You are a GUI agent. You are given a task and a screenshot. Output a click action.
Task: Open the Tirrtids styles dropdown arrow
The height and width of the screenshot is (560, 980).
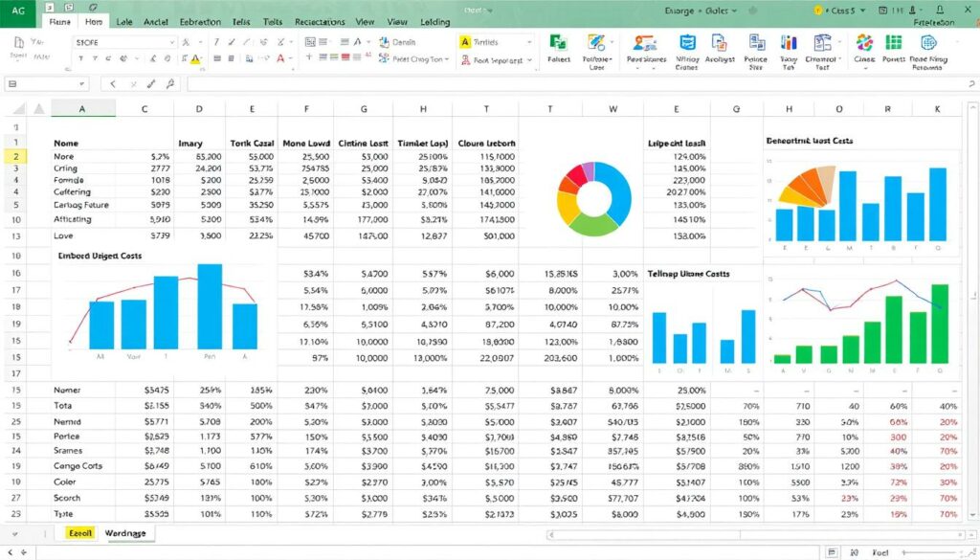click(x=528, y=42)
